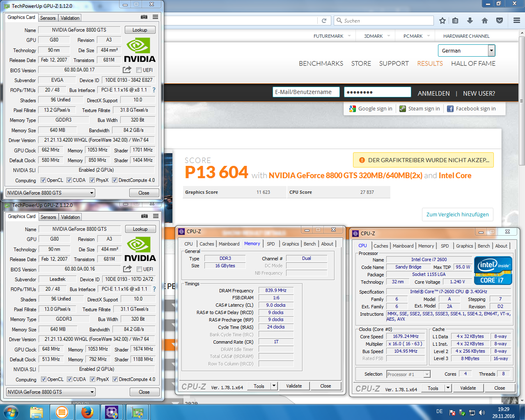
Task: Toggle PhysX checkbox in bottom GPU-Z window
Action: point(93,379)
